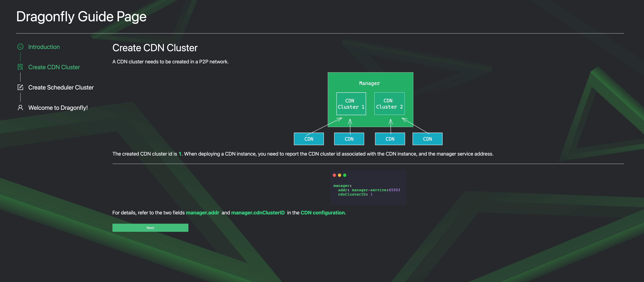Open the manager.addr link
644x282 pixels.
pos(202,213)
